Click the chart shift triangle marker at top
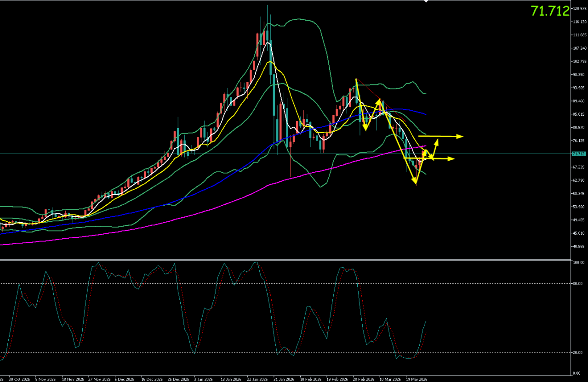588x382 pixels. [x=426, y=2]
